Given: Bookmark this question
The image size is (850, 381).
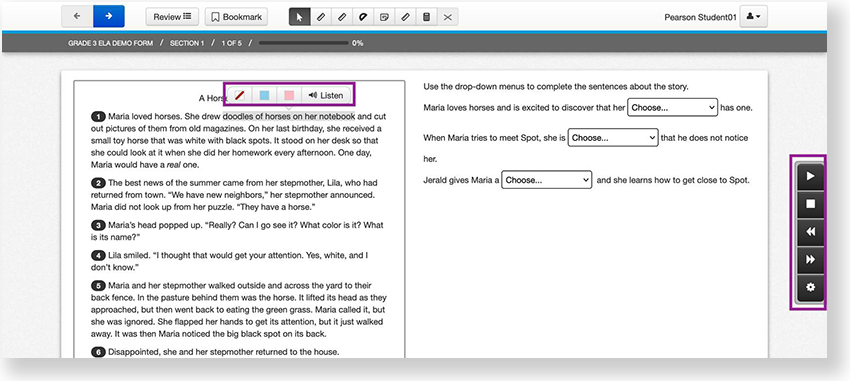Looking at the screenshot, I should click(236, 17).
